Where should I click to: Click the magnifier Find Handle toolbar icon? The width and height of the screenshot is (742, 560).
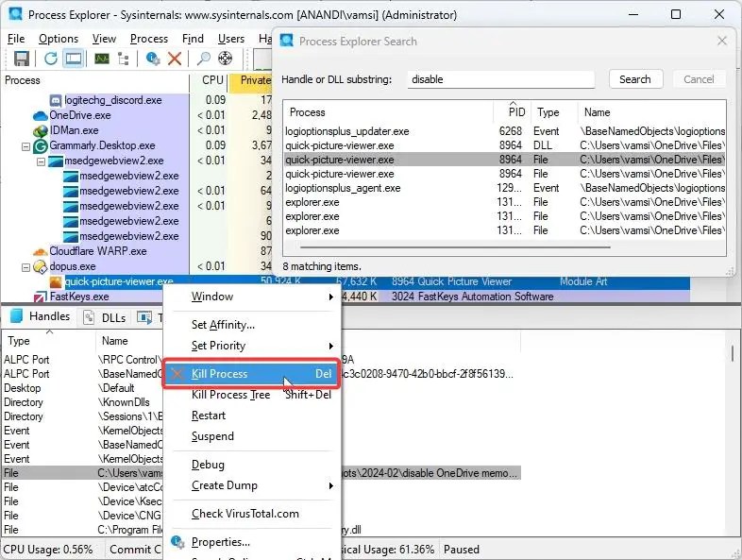pyautogui.click(x=204, y=59)
